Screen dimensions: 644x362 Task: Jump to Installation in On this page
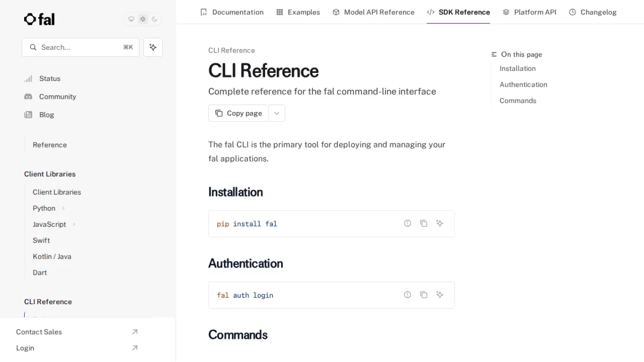click(x=517, y=69)
